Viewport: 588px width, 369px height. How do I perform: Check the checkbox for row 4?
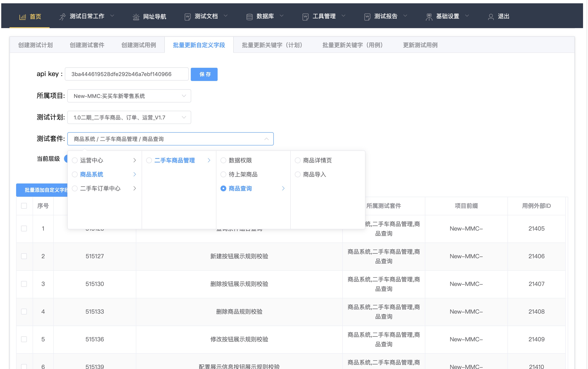click(x=24, y=311)
